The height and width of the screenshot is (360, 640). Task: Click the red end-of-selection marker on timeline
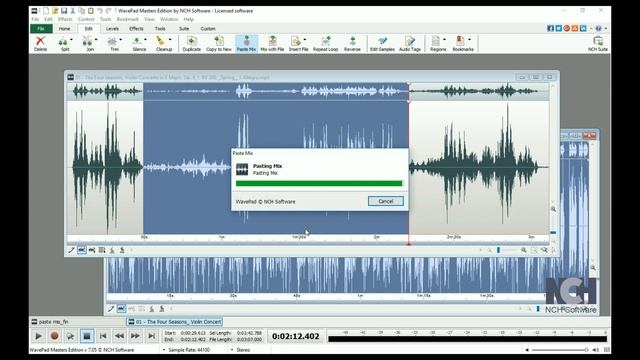tap(409, 244)
